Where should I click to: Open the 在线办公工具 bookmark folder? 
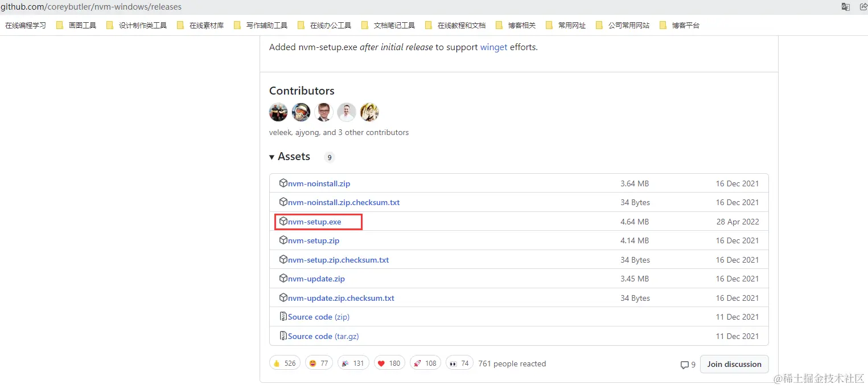click(324, 26)
